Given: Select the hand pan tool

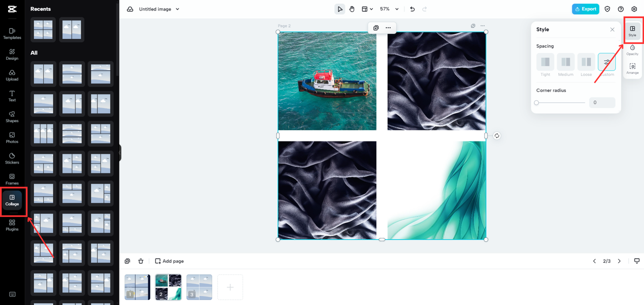Looking at the screenshot, I should tap(352, 9).
